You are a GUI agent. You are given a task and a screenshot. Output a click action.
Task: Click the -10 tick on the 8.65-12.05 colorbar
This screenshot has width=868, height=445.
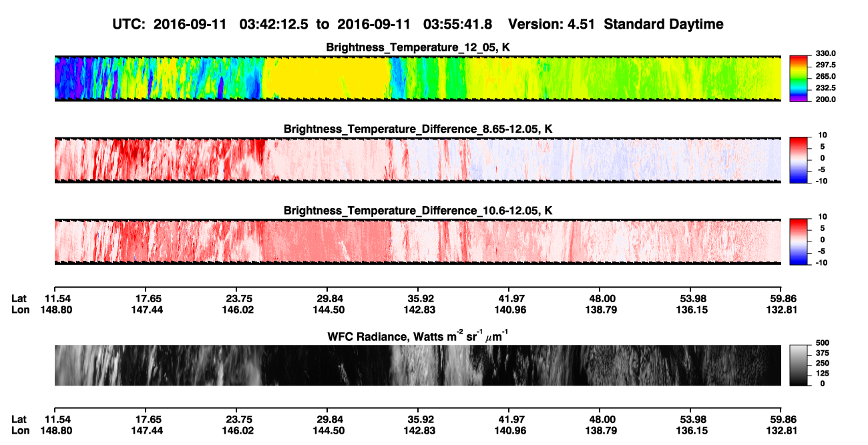point(821,180)
